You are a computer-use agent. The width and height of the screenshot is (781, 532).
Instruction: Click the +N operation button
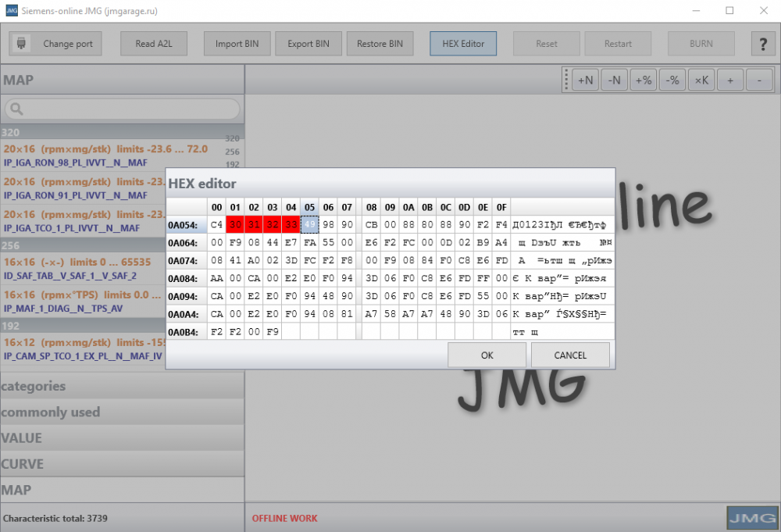[585, 80]
